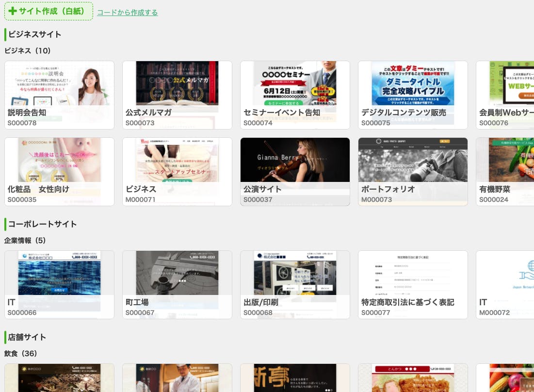Pick the デジタルコンテンツ販売 template
This screenshot has width=534, height=392.
[x=413, y=95]
